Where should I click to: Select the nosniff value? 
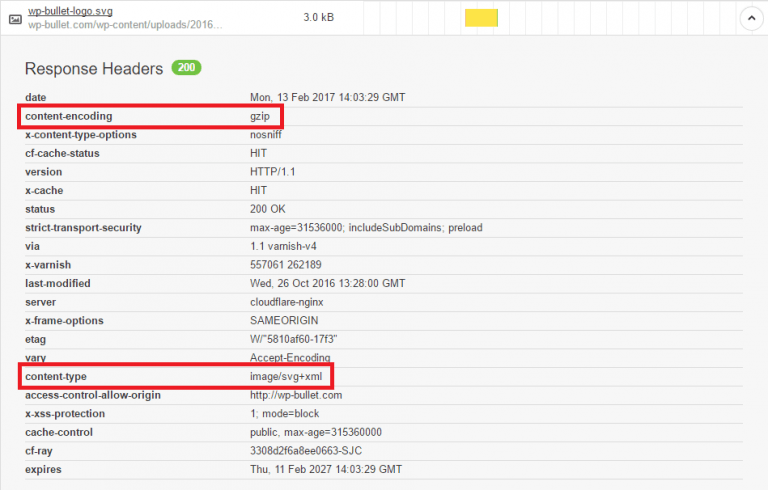tap(265, 135)
